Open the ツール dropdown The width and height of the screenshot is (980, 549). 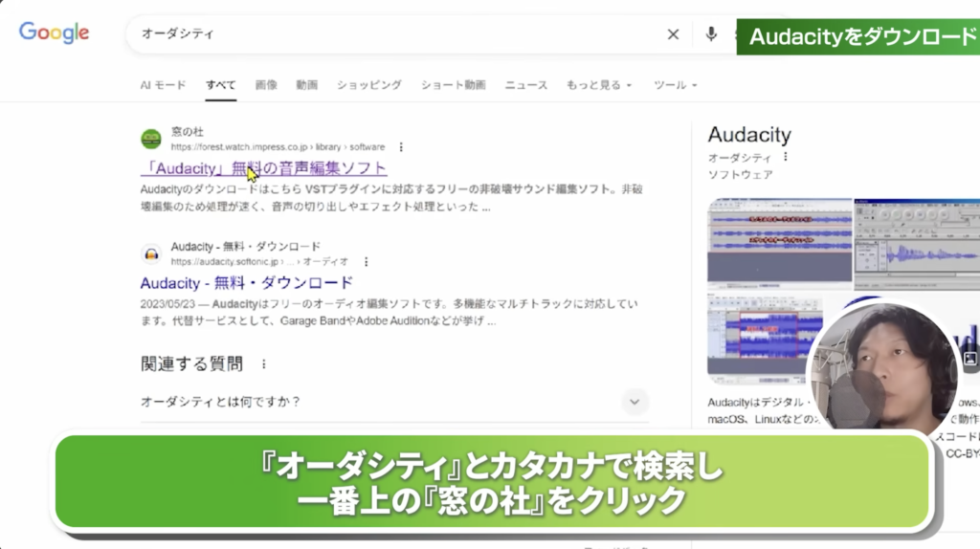[675, 85]
